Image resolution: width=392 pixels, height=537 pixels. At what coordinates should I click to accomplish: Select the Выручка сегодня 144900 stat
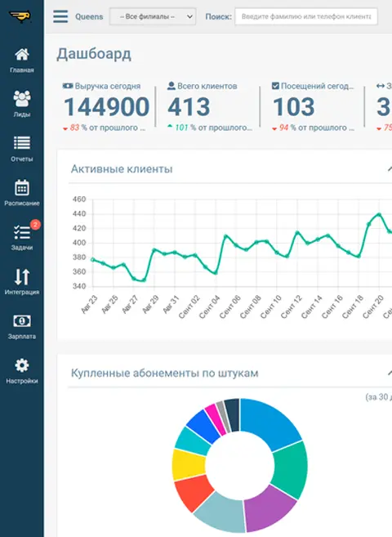click(x=105, y=107)
